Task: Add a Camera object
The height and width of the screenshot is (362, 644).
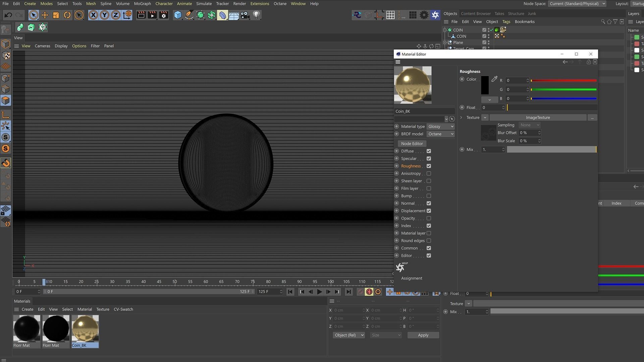Action: point(245,15)
